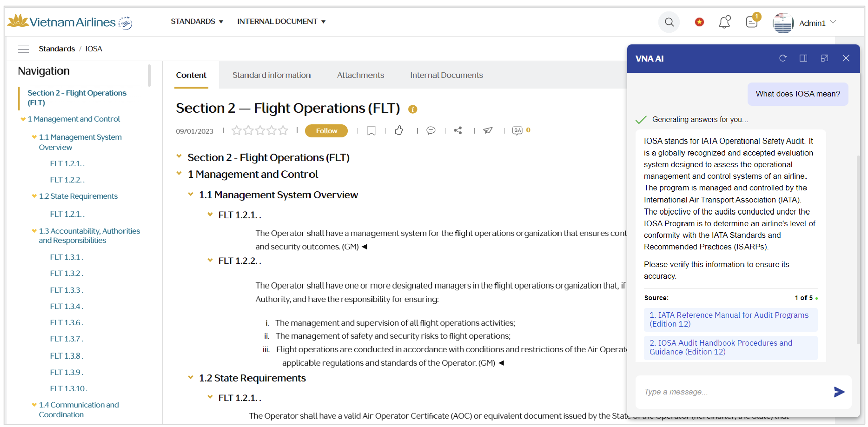Open the STANDARDS dropdown menu
Screen dimensions: 868x427
197,21
